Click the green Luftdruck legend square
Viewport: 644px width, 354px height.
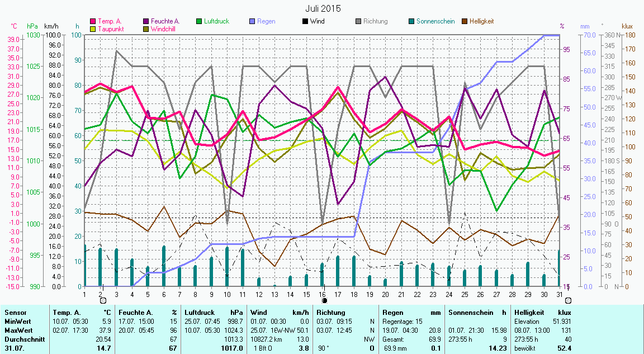(200, 21)
